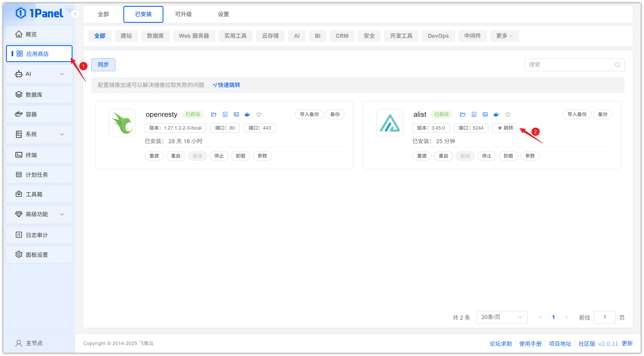Click the 跳转 button for alist

505,128
